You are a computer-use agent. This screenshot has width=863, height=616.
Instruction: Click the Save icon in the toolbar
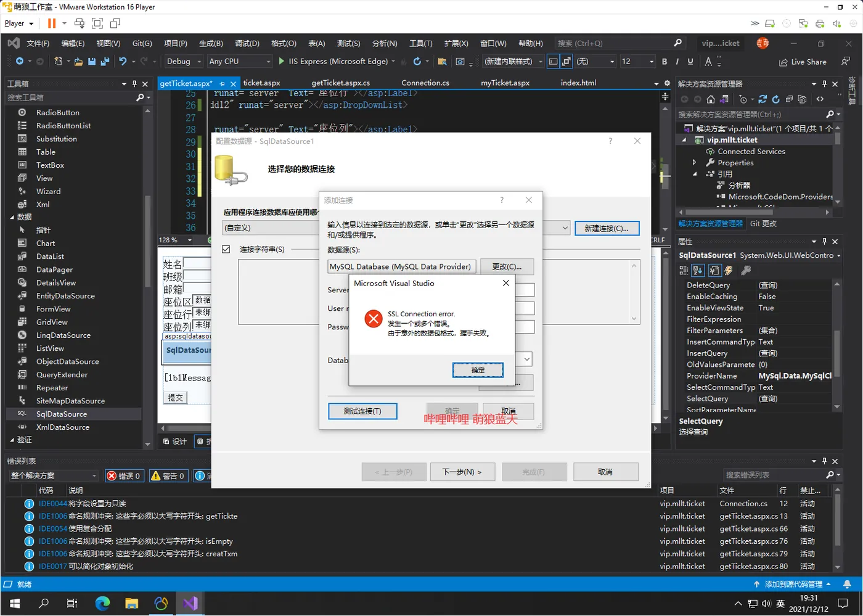point(92,61)
